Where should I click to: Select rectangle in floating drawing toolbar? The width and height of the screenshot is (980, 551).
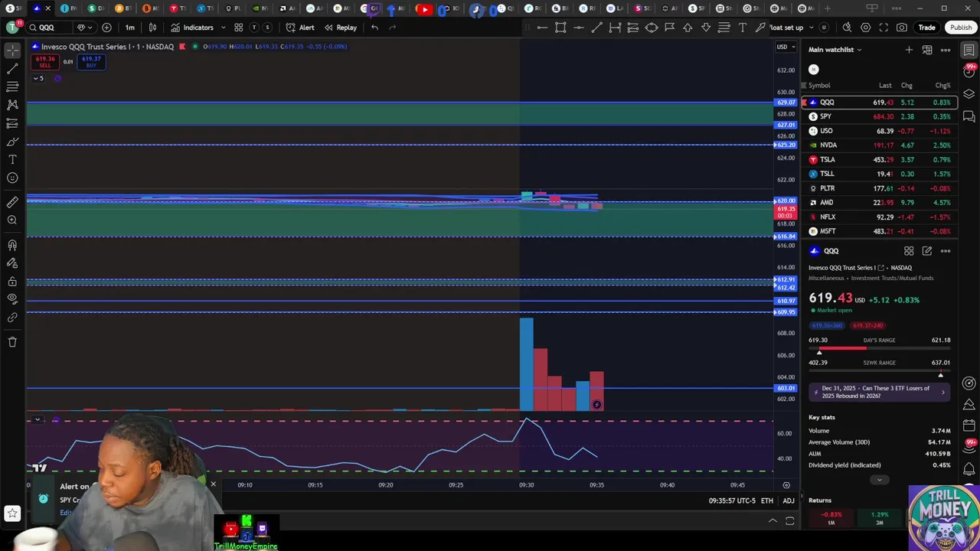[560, 28]
